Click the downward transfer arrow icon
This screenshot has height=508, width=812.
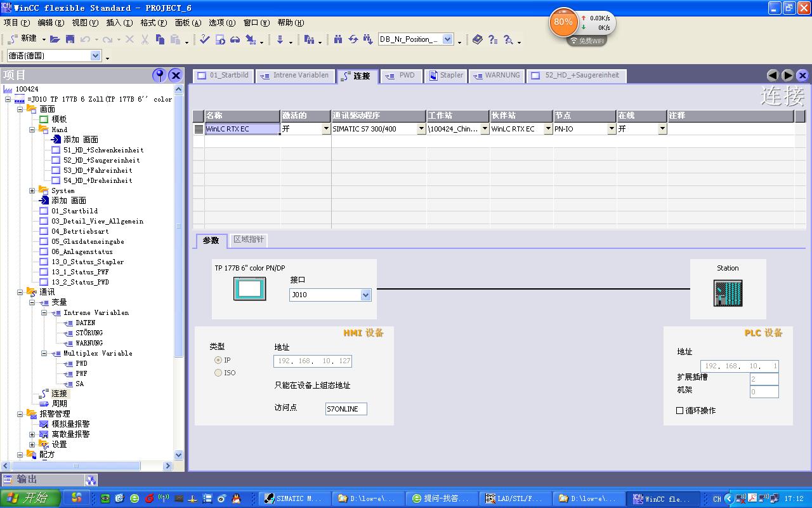(x=280, y=39)
